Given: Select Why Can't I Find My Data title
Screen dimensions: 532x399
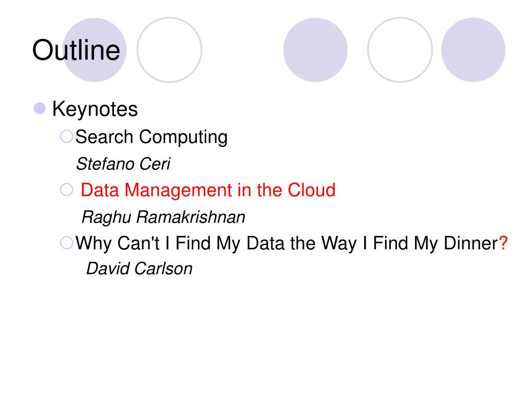Looking at the screenshot, I should 291,243.
